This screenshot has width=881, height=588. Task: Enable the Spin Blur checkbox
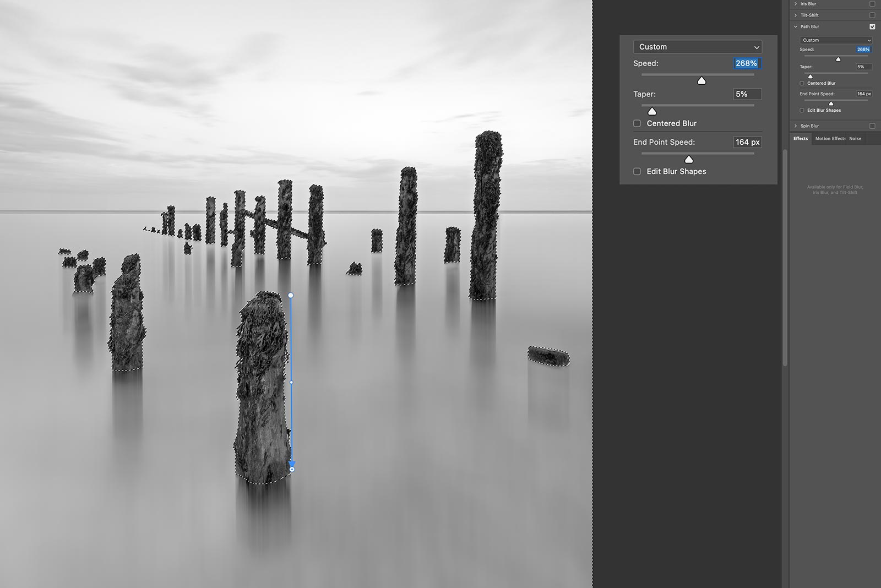pos(872,126)
